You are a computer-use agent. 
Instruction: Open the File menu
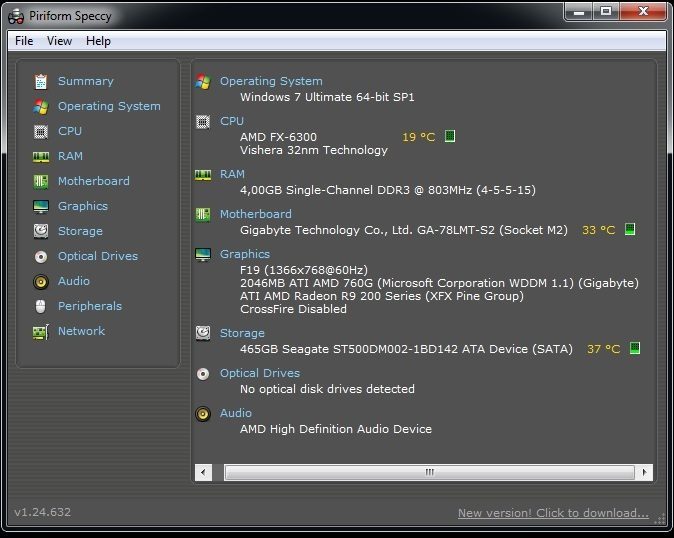click(24, 41)
